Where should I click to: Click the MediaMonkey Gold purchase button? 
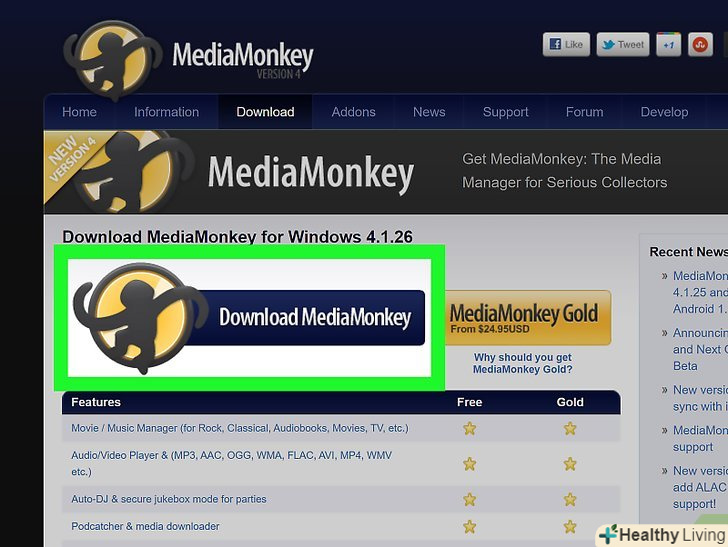pos(528,318)
